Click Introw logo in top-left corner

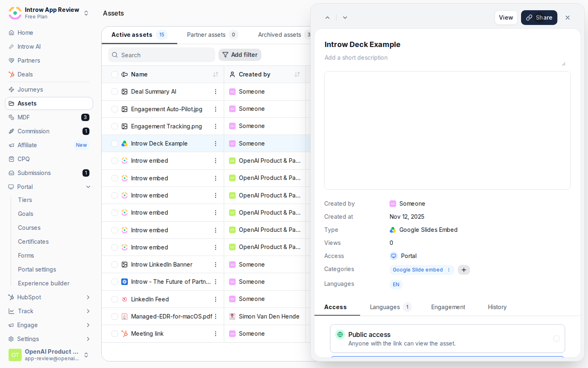(15, 13)
